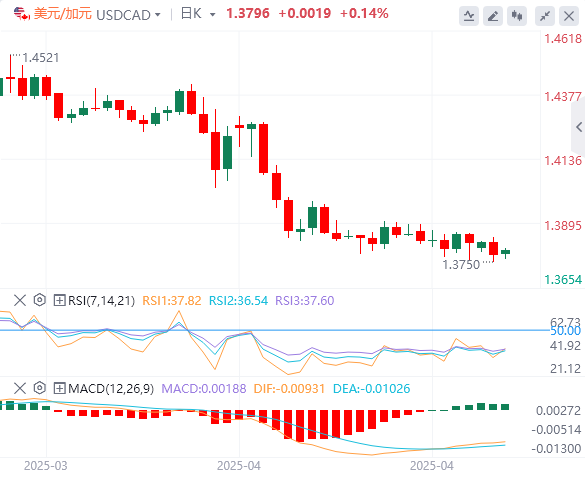Image resolution: width=585 pixels, height=477 pixels.
Task: Click the MACD(12,26,9) label
Action: tap(111, 389)
